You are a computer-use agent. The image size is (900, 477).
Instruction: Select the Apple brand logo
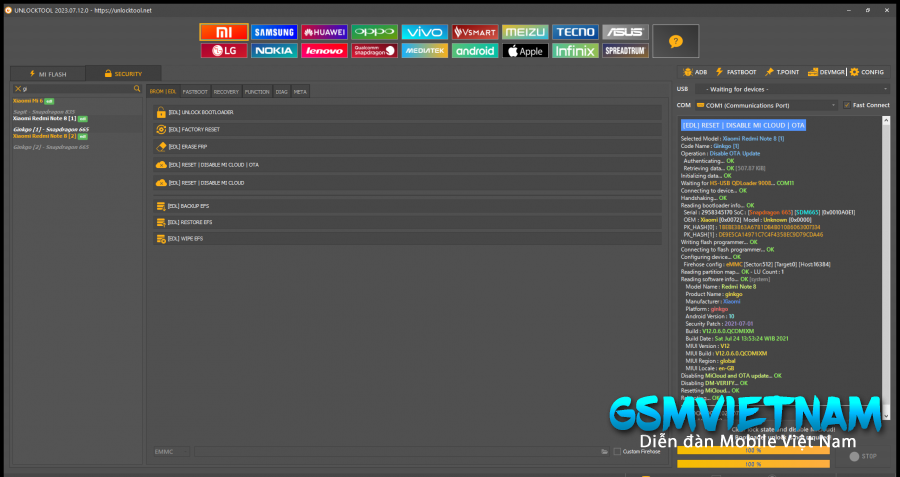[x=525, y=51]
